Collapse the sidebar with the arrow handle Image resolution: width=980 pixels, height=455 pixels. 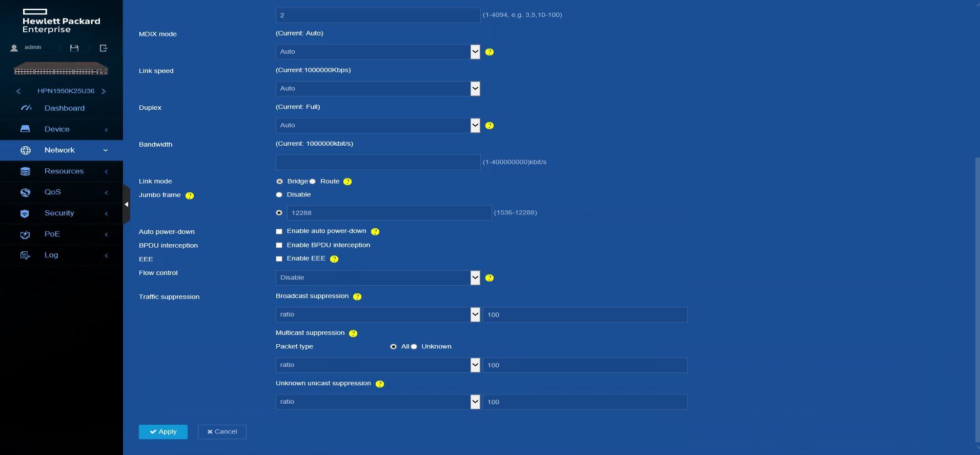coord(126,204)
